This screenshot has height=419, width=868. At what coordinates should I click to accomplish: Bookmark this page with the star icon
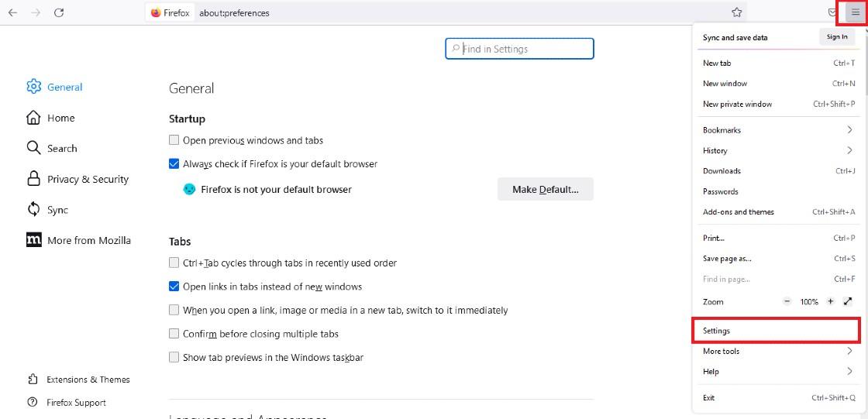(x=736, y=12)
